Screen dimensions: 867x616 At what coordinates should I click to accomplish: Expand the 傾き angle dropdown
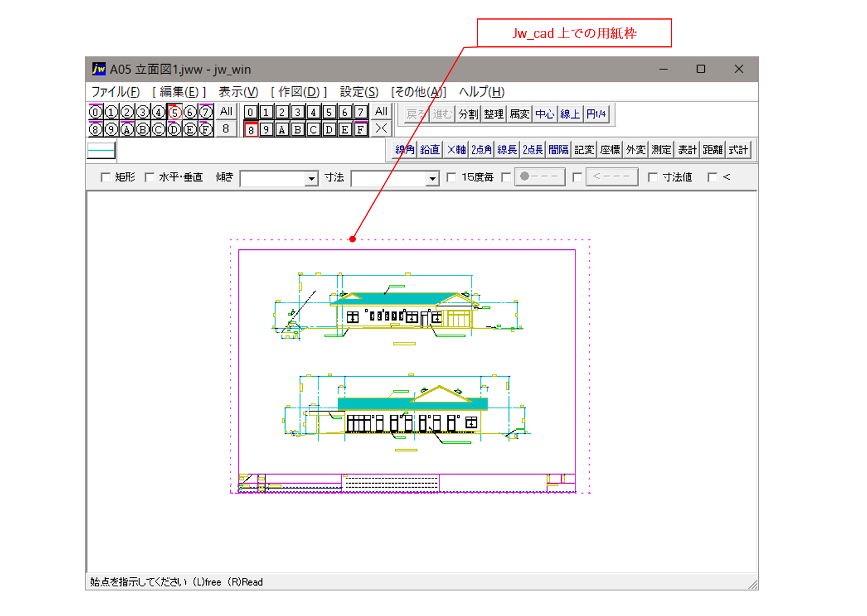pos(311,178)
